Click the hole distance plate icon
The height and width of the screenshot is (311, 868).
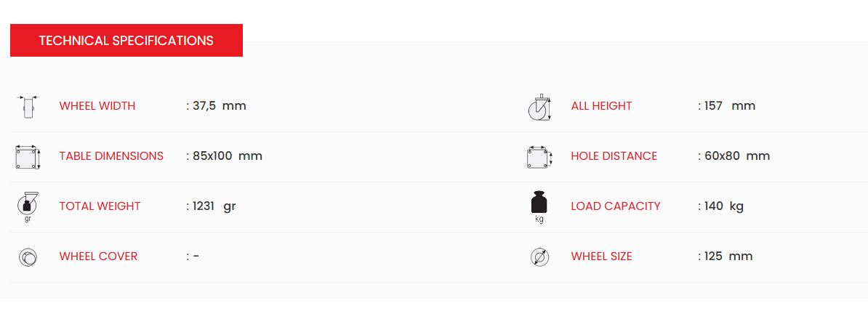pos(539,157)
